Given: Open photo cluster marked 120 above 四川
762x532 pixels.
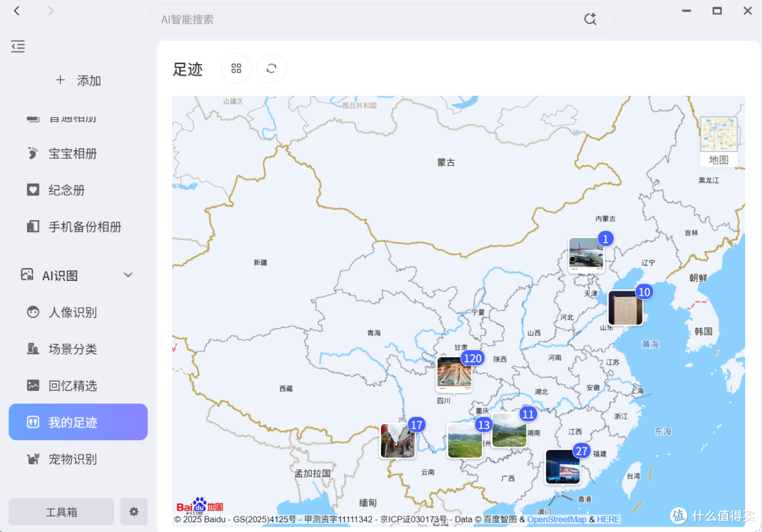Looking at the screenshot, I should click(454, 374).
